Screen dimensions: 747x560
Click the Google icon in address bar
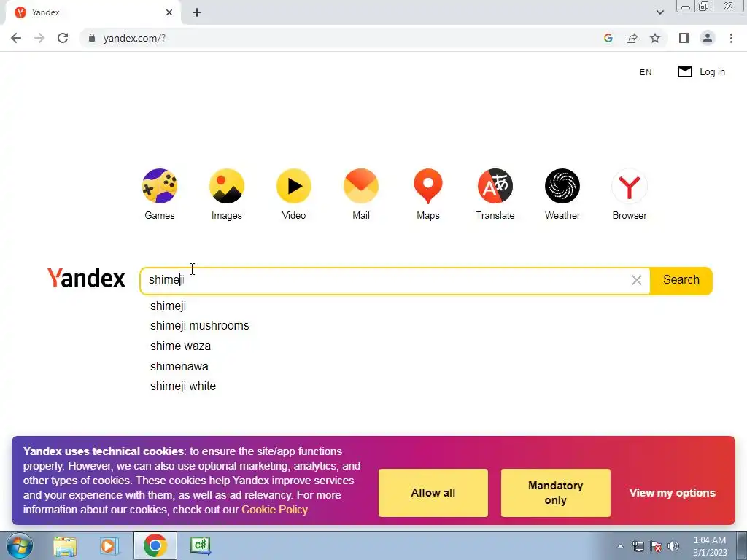click(608, 38)
